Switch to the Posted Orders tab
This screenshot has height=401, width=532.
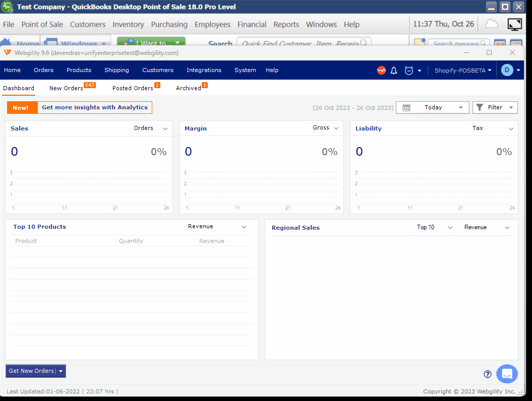point(133,88)
